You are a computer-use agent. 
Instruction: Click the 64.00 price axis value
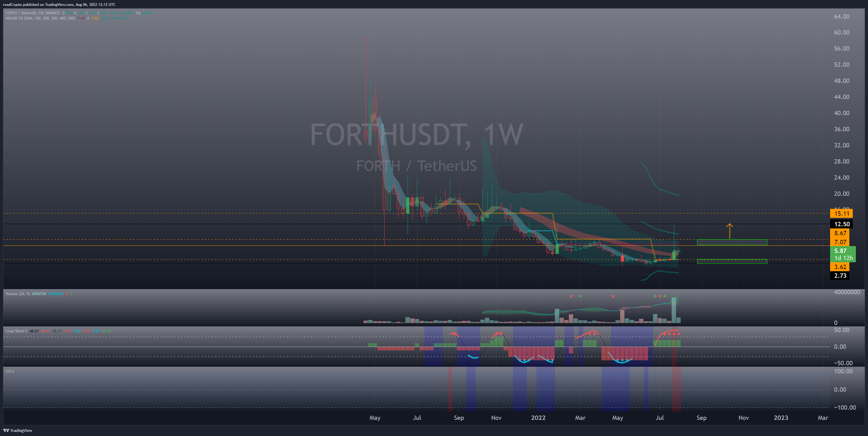coord(841,16)
